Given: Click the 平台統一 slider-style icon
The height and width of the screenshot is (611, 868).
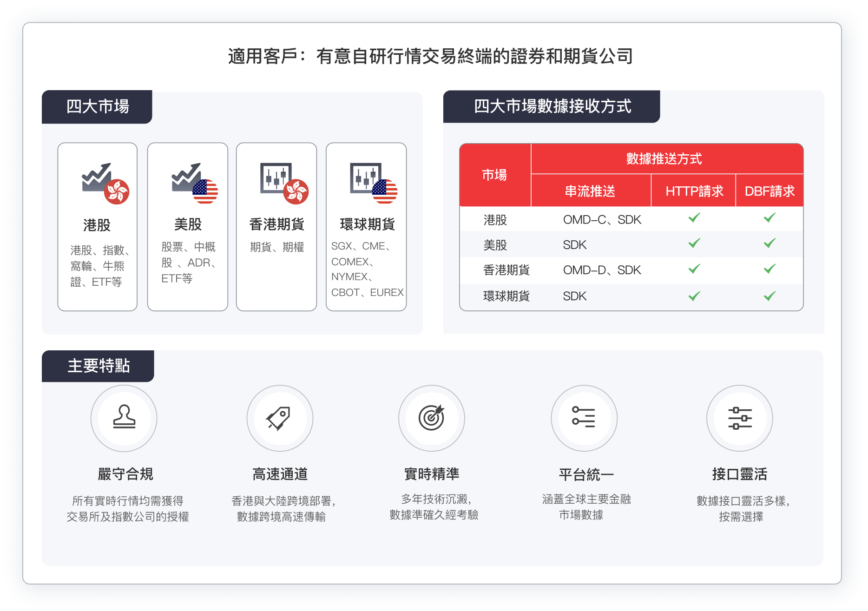Looking at the screenshot, I should (585, 418).
